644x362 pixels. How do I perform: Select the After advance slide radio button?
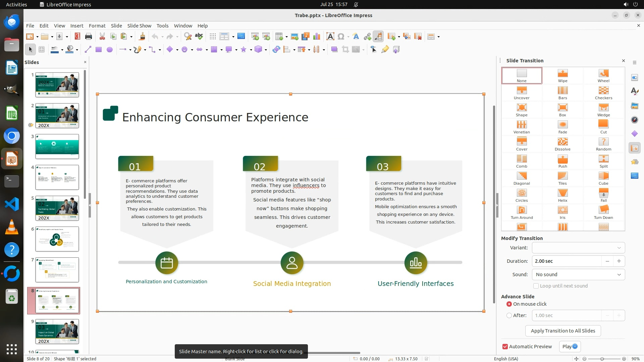pyautogui.click(x=509, y=315)
